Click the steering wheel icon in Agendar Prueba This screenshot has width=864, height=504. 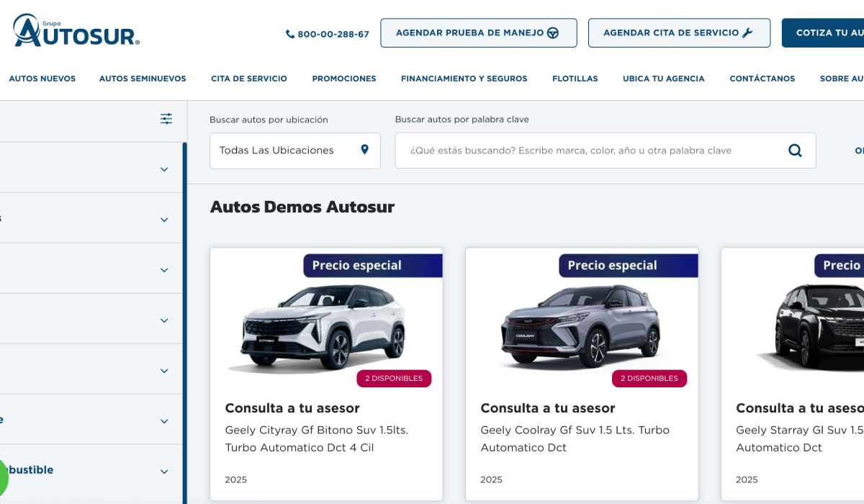click(x=553, y=33)
